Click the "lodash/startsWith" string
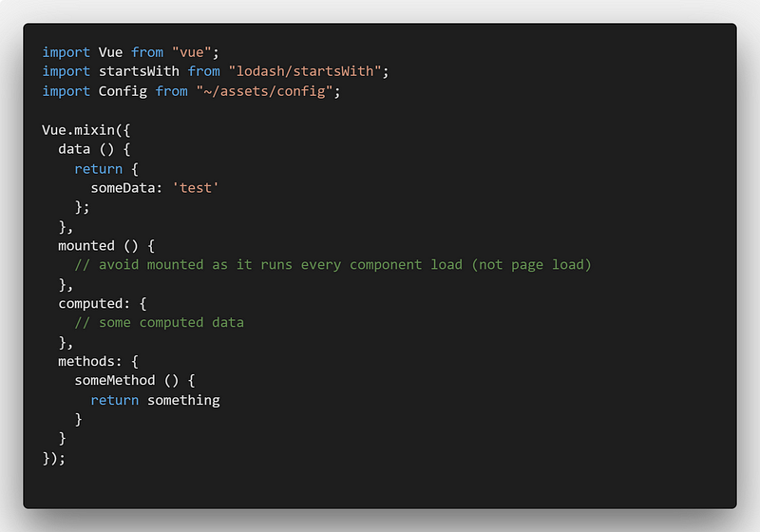The height and width of the screenshot is (532, 760). tap(305, 71)
